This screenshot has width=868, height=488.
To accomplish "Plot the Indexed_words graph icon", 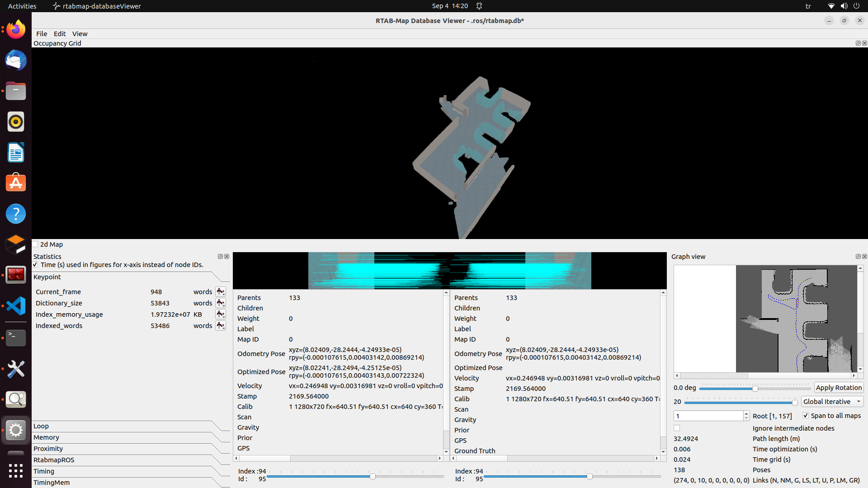I will pyautogui.click(x=220, y=325).
